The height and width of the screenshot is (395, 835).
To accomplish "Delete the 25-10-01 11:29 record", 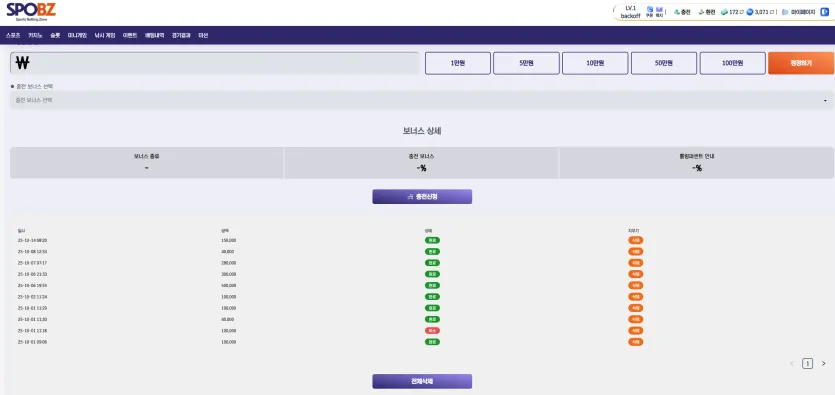I will tap(635, 308).
